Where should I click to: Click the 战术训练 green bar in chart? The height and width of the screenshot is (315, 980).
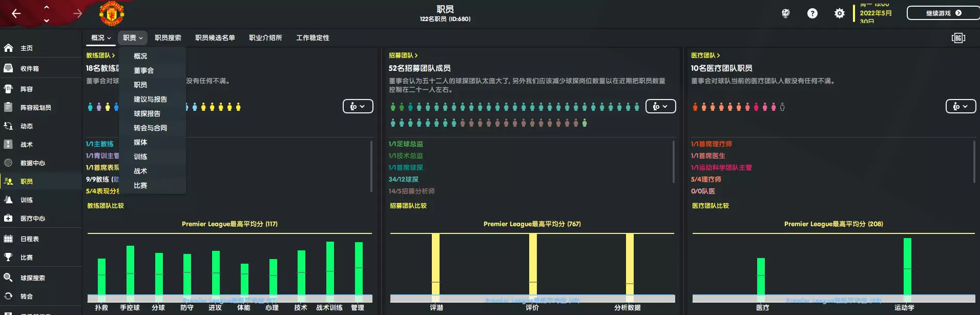click(x=330, y=268)
